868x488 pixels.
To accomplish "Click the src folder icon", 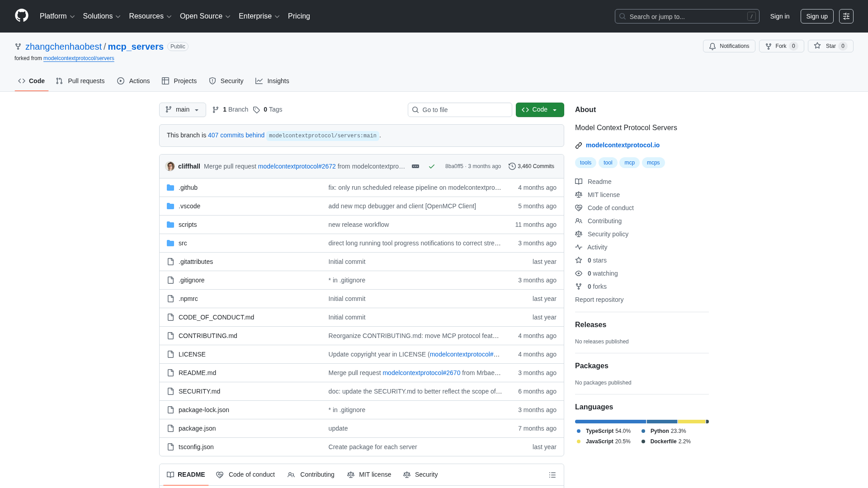I will (170, 243).
